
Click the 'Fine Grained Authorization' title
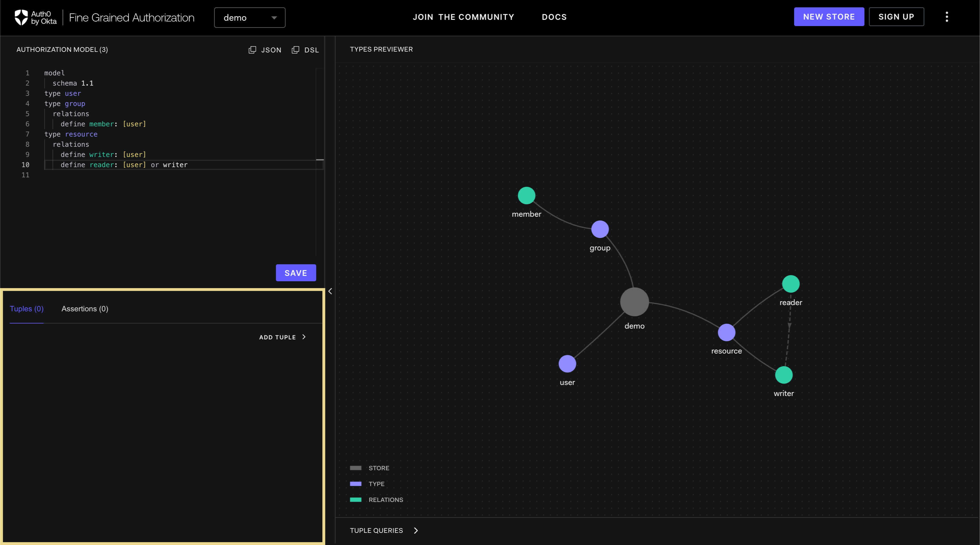click(x=132, y=18)
